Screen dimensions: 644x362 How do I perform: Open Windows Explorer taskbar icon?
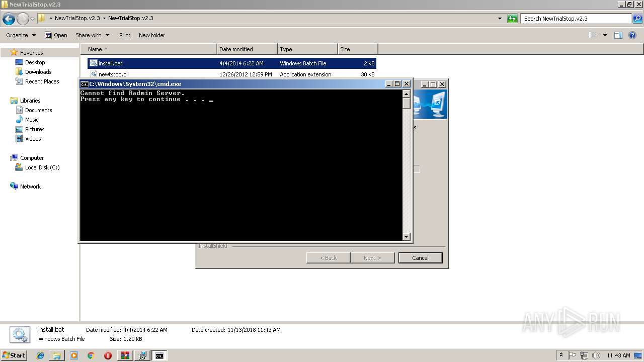pyautogui.click(x=57, y=355)
